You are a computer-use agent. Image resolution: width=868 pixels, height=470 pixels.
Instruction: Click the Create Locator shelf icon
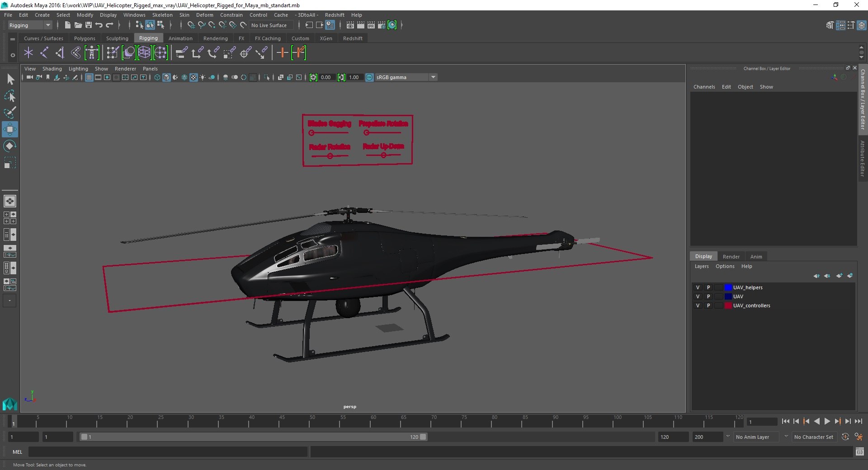pyautogui.click(x=28, y=53)
